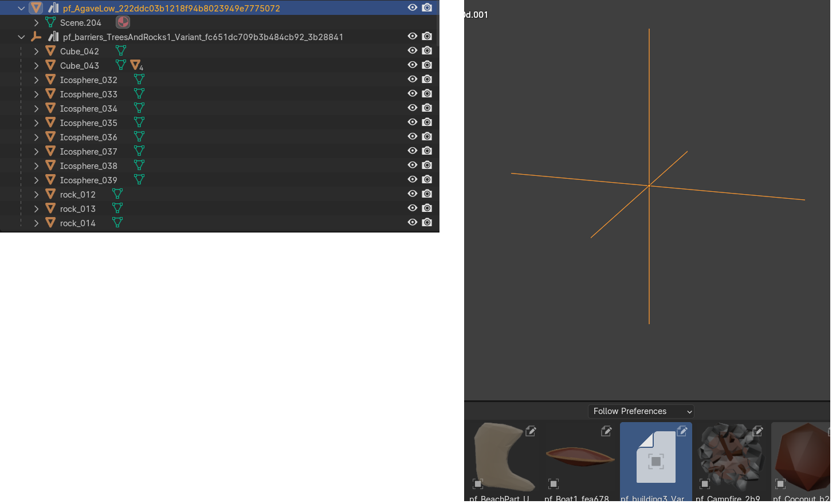Click the mesh data icon beside Icosphere_035
This screenshot has height=504, width=840.
pos(139,122)
